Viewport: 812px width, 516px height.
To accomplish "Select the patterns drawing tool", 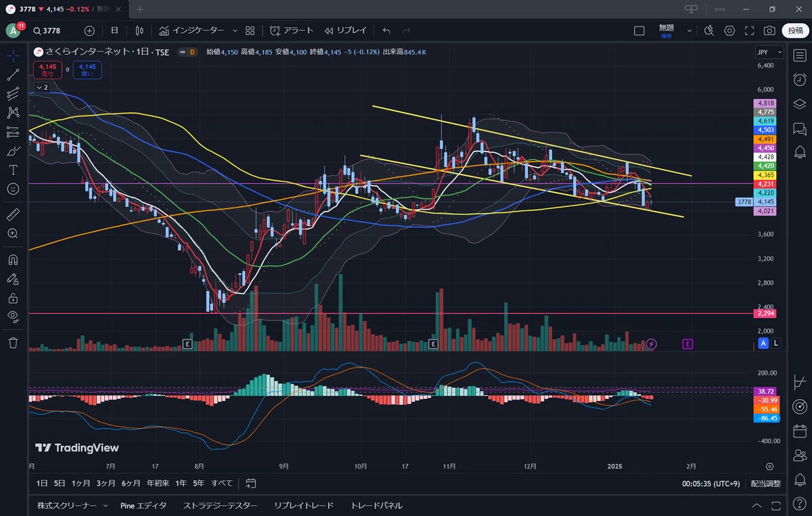I will point(13,112).
